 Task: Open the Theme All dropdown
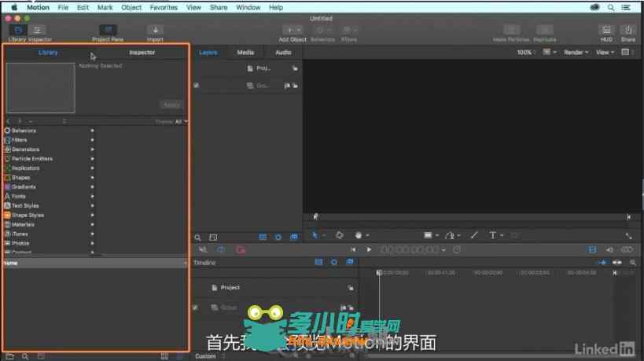181,122
